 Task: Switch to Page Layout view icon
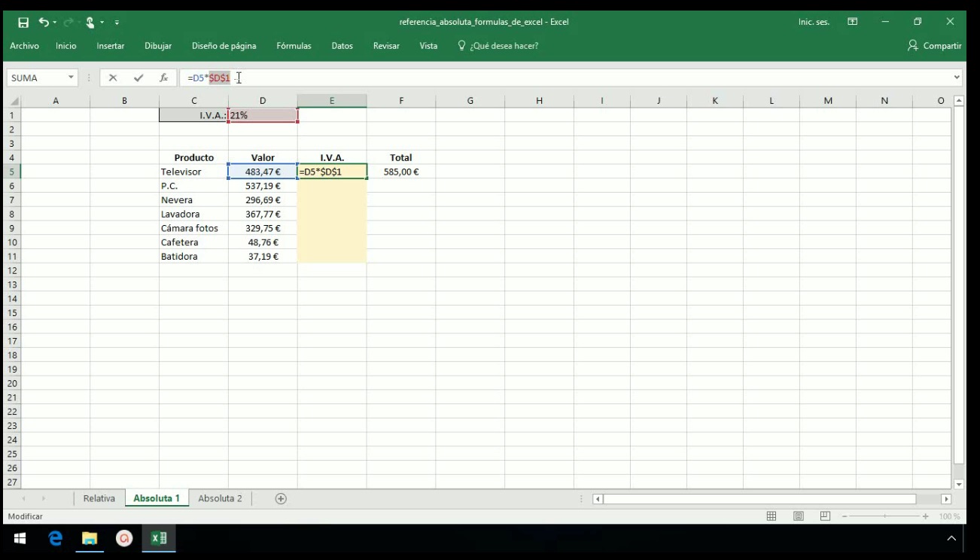point(799,516)
